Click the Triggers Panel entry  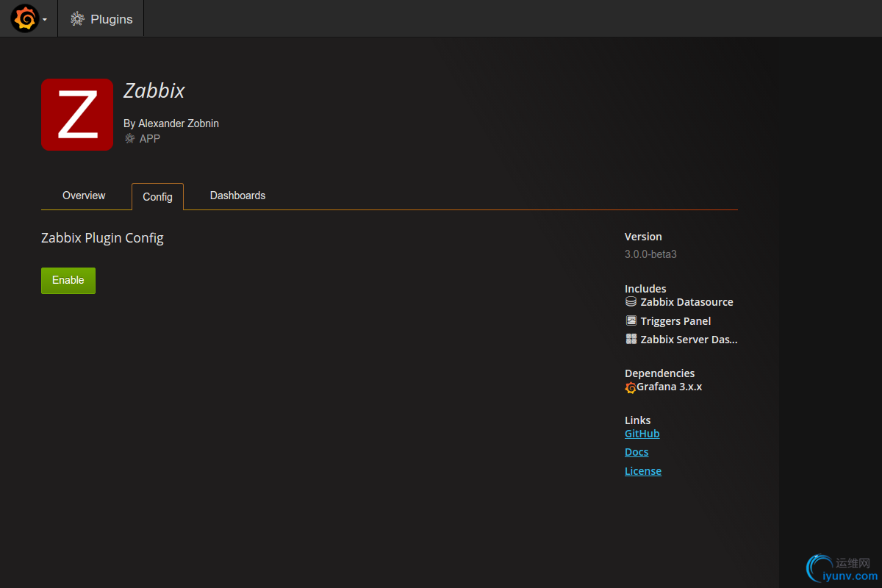(x=675, y=321)
